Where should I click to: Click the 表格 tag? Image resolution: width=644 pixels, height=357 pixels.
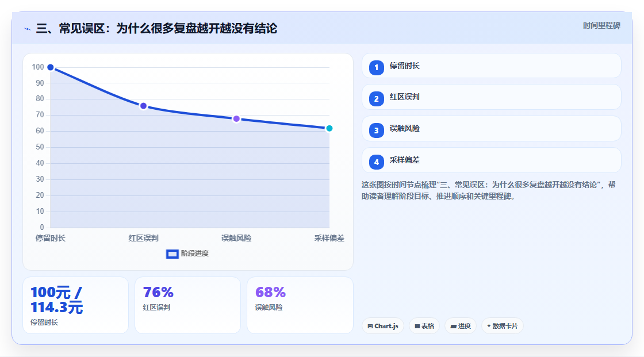click(424, 326)
